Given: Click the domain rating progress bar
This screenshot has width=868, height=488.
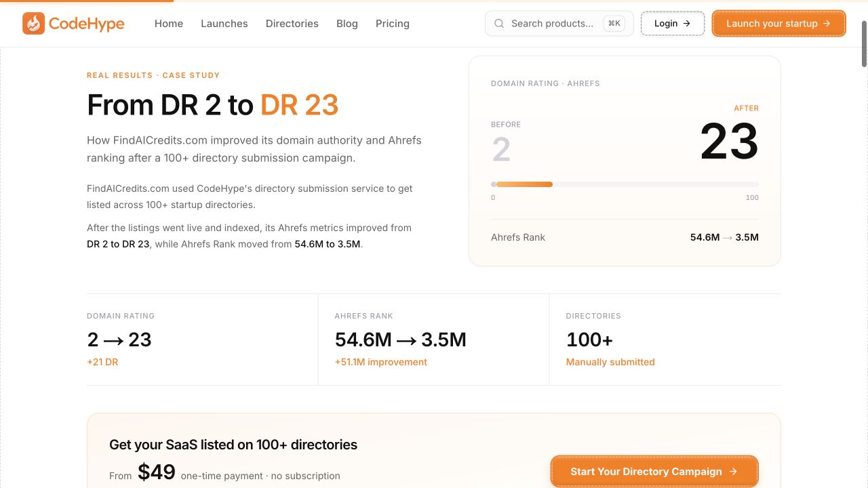Looking at the screenshot, I should (x=625, y=184).
